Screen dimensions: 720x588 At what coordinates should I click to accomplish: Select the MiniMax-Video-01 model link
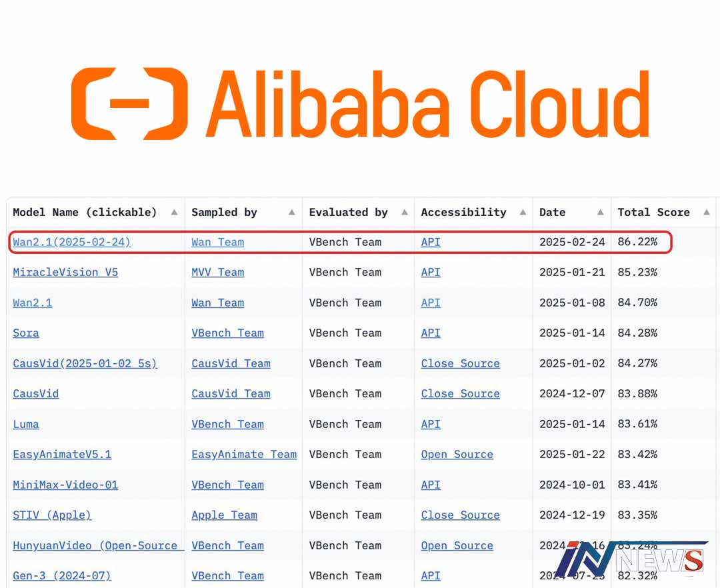tap(65, 485)
